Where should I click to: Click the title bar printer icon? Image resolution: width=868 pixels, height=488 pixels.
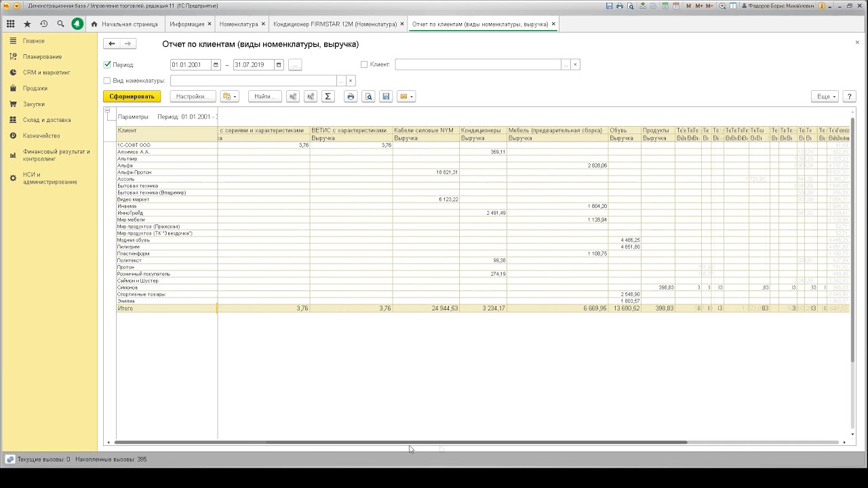[x=620, y=5]
